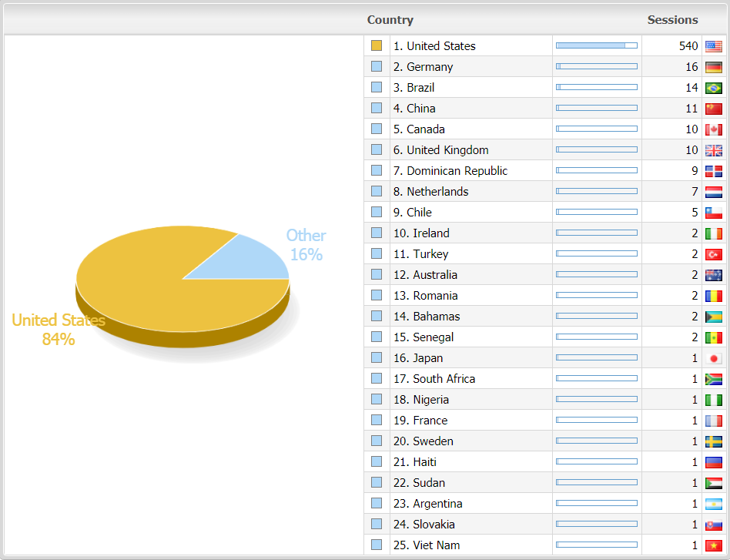Click the Sweden flag icon

coord(713,441)
